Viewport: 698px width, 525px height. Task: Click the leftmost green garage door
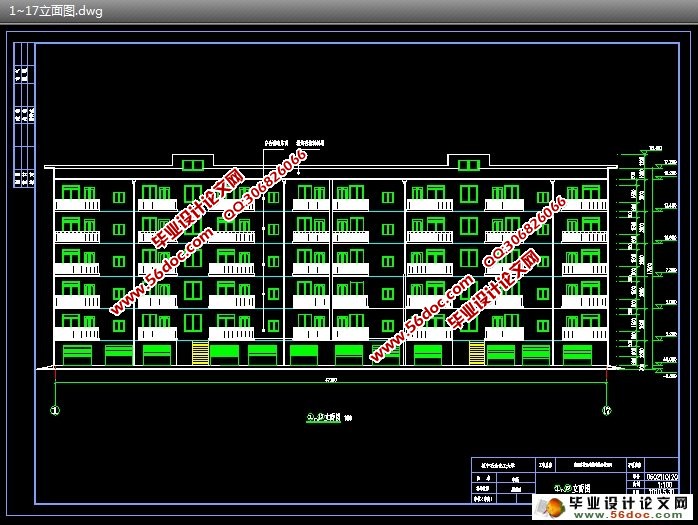pos(77,353)
